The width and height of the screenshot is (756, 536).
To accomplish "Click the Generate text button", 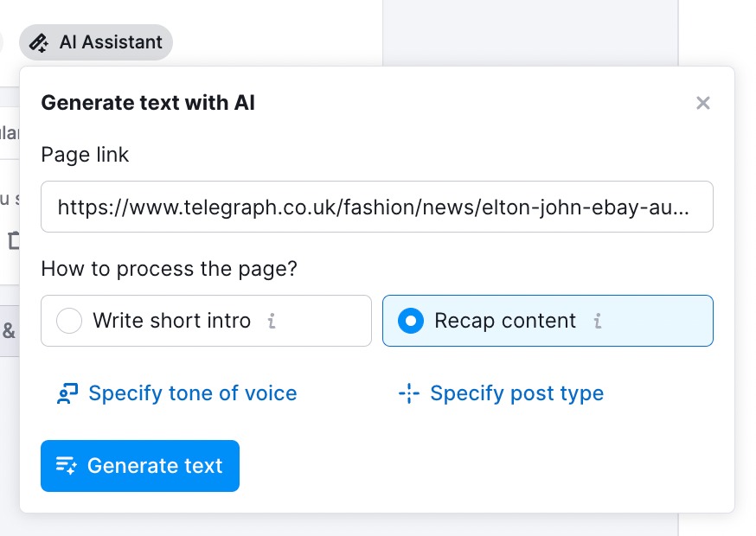I will (x=140, y=466).
